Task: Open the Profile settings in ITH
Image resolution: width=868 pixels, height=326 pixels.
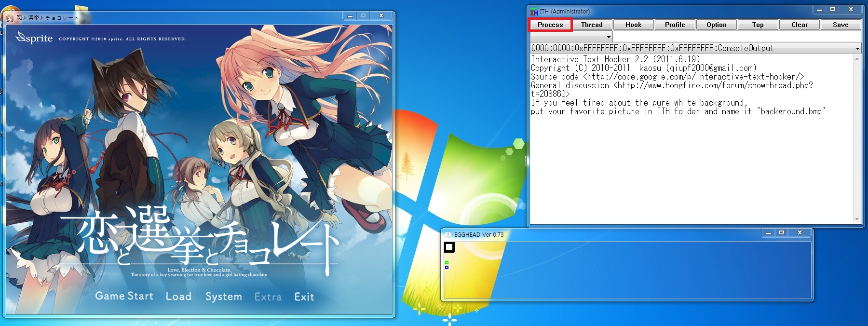Action: 675,25
